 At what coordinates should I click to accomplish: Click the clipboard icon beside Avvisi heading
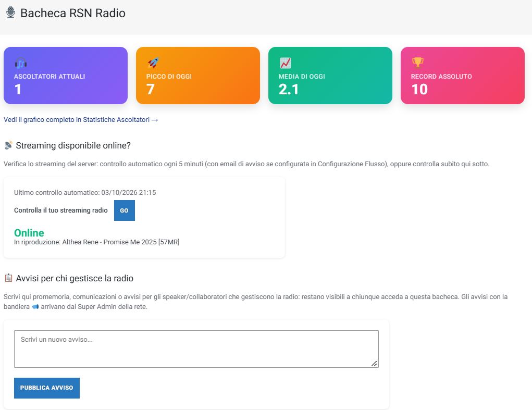[x=8, y=278]
